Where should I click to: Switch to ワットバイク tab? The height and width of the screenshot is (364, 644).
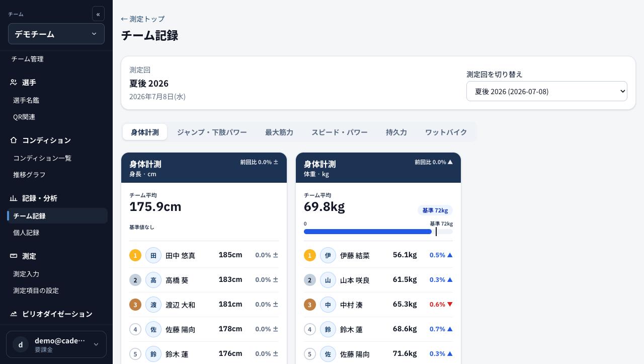pyautogui.click(x=446, y=132)
